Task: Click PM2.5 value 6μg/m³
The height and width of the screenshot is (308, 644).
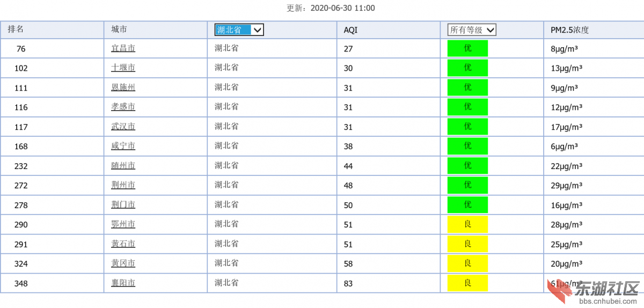Action: [x=564, y=146]
